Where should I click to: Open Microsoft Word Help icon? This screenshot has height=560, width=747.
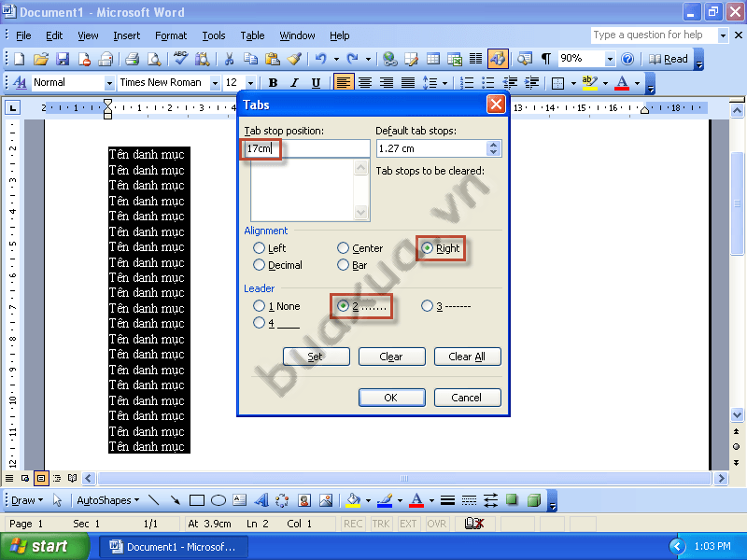pos(627,59)
